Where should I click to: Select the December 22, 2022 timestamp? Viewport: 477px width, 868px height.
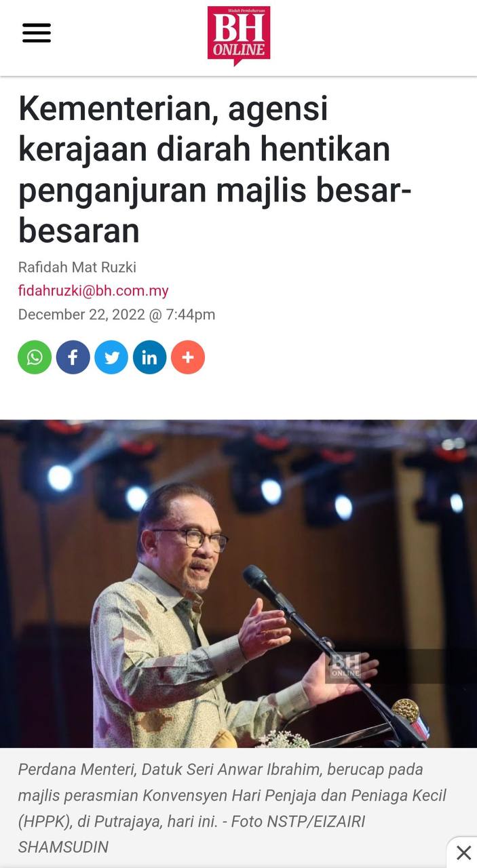[x=117, y=315]
